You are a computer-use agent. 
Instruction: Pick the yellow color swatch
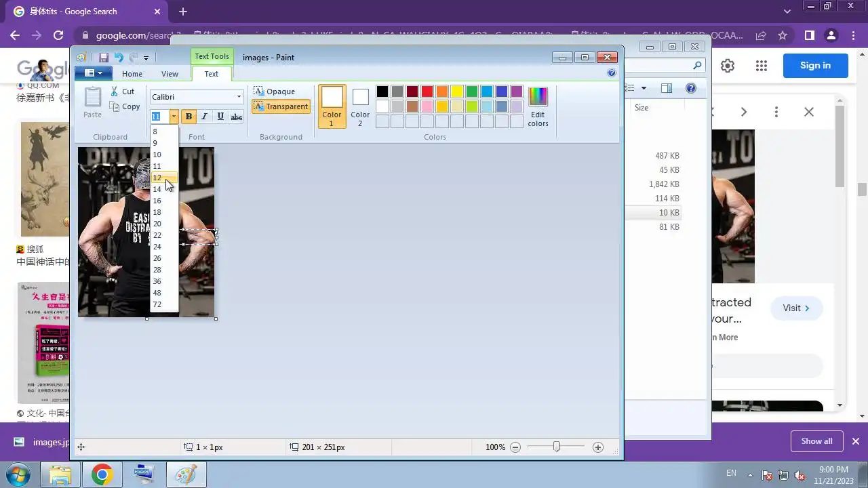[457, 91]
